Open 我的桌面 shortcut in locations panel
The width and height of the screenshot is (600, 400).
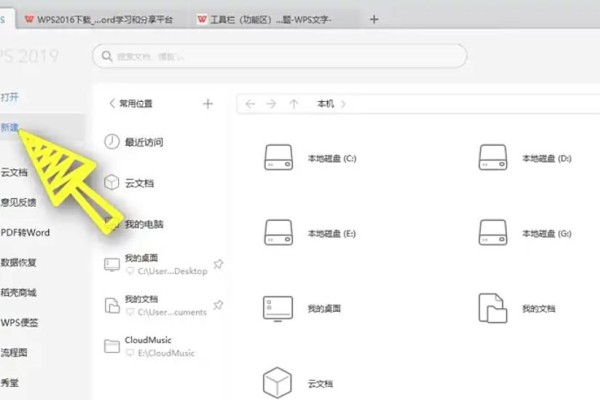coord(141,258)
